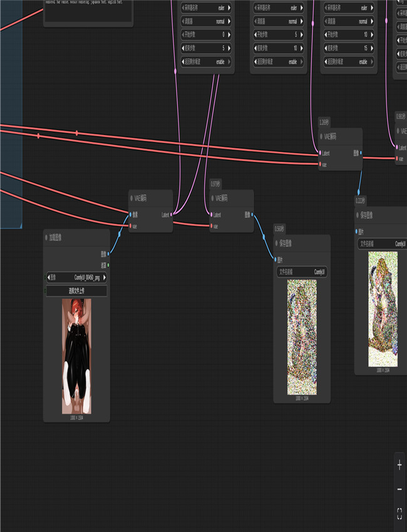
Task: Click 文件名前缀 field in the 0.560秒 保存图像 node
Action: pos(302,272)
